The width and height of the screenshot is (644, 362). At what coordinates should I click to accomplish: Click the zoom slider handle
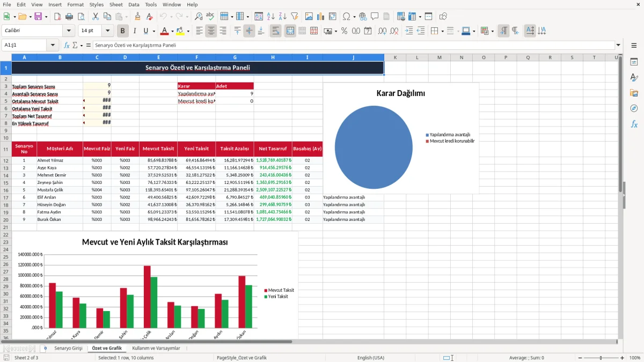pos(601,358)
